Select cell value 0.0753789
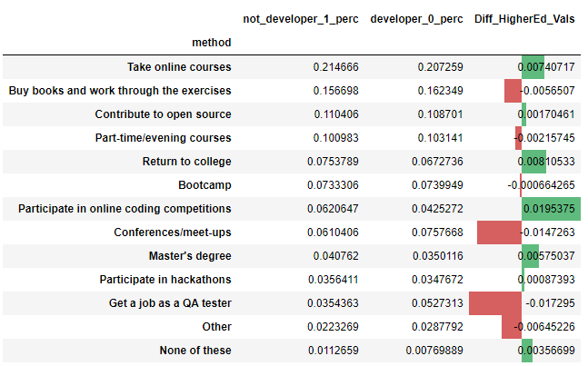 [333, 161]
